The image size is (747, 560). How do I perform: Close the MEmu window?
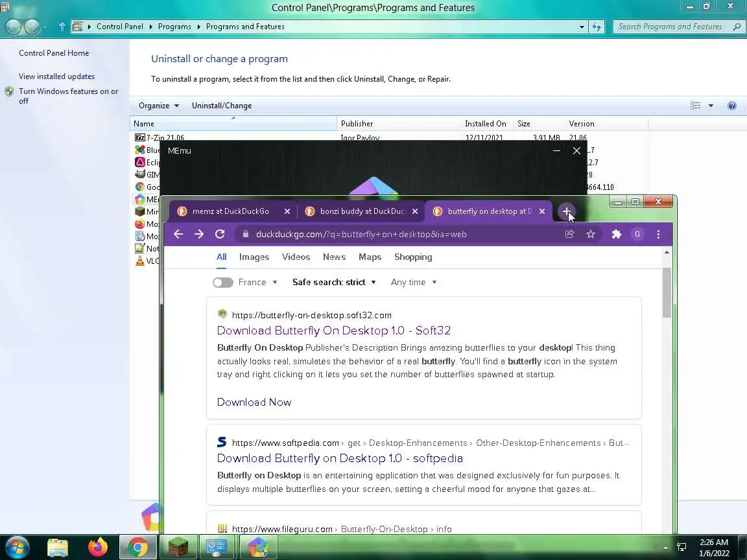[x=576, y=151]
